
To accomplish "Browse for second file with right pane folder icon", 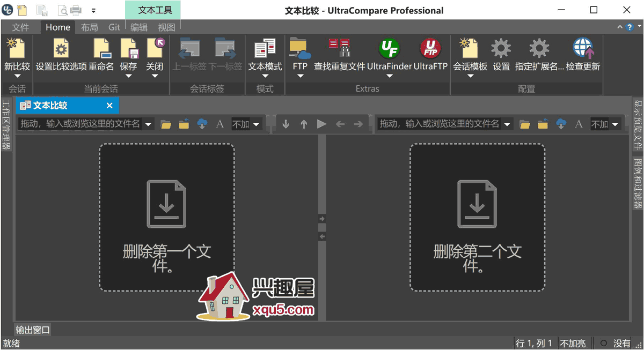I will pyautogui.click(x=525, y=124).
